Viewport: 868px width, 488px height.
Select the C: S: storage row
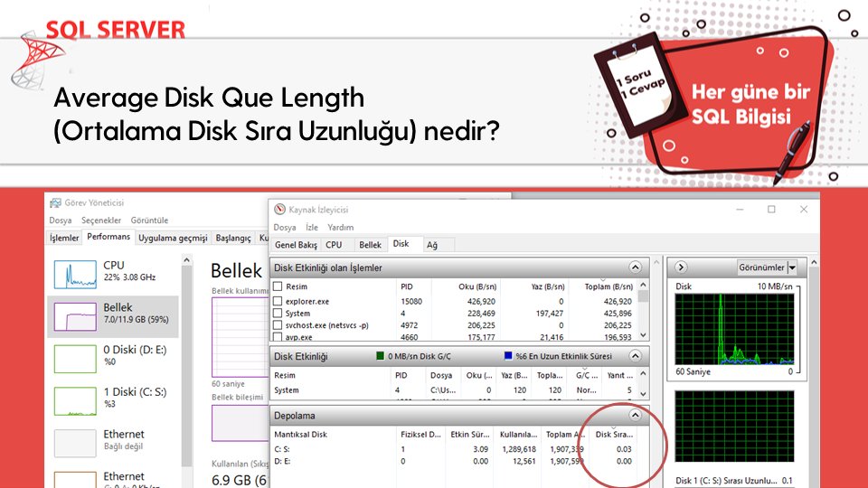(x=454, y=449)
